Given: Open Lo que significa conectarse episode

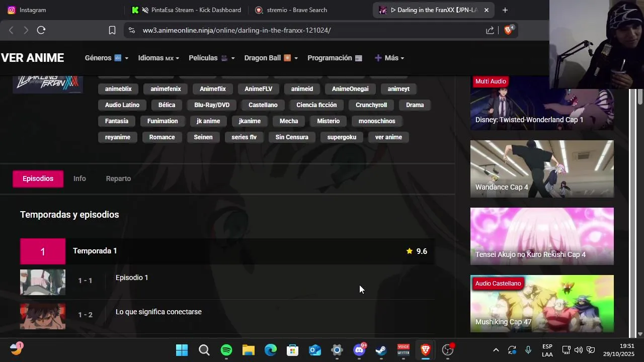Looking at the screenshot, I should click(x=158, y=312).
